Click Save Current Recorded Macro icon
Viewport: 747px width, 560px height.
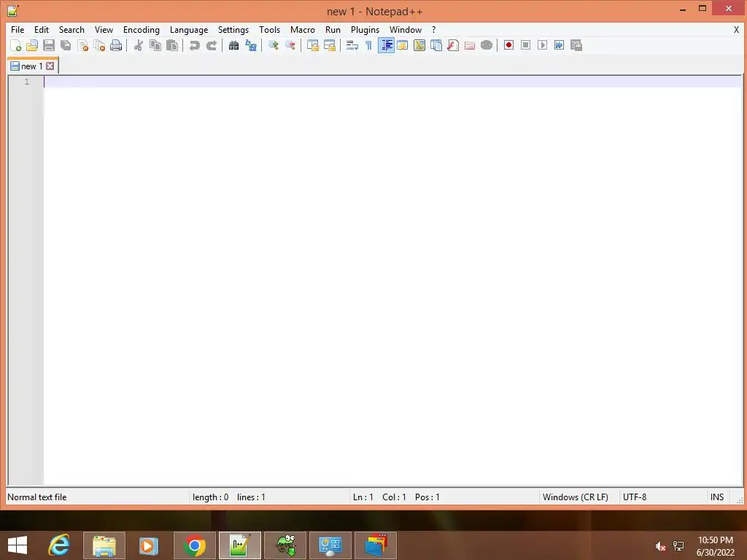(x=576, y=45)
